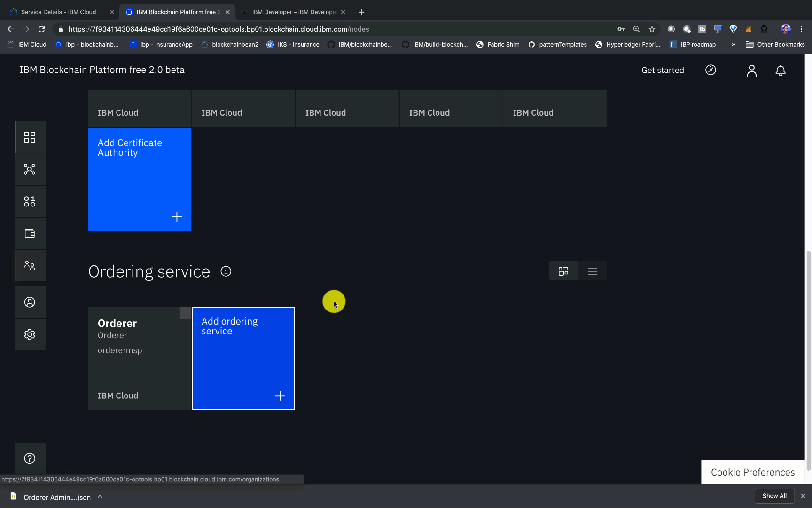Open the blockchainbean2 bookmark
This screenshot has height=508, width=812.
coord(230,45)
